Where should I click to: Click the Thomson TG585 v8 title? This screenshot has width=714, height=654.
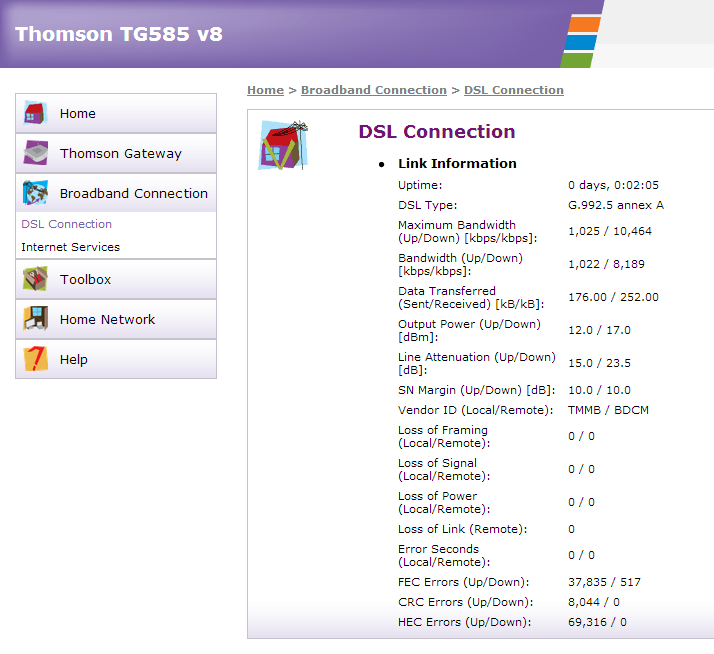tap(119, 34)
